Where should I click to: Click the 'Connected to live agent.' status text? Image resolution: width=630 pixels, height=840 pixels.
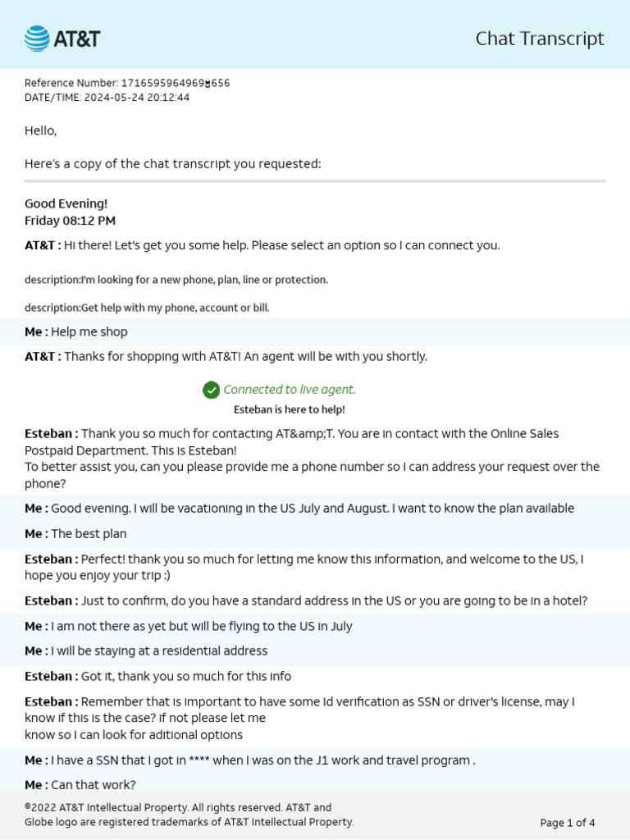click(x=289, y=390)
